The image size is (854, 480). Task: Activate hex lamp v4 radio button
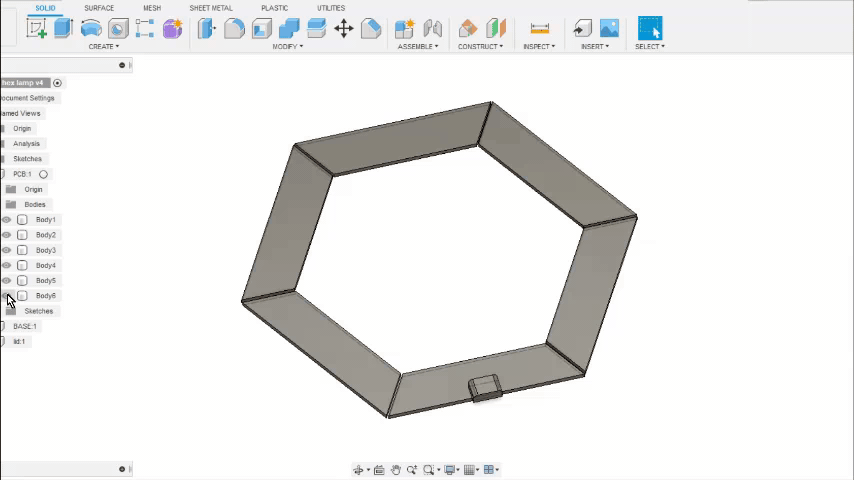pos(57,83)
